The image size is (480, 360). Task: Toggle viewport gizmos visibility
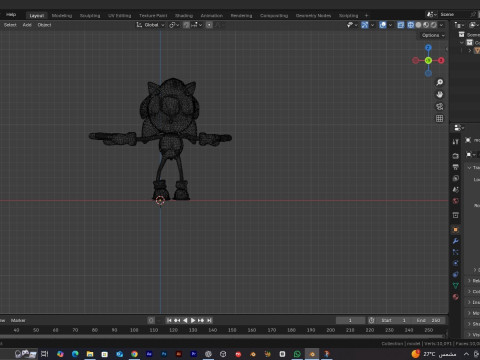365,25
